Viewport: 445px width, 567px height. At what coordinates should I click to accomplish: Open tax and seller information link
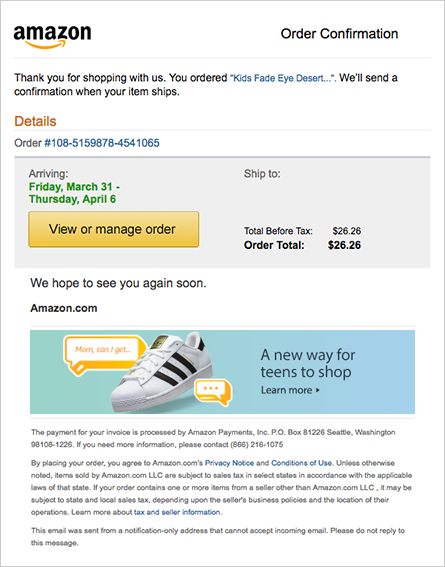177,512
